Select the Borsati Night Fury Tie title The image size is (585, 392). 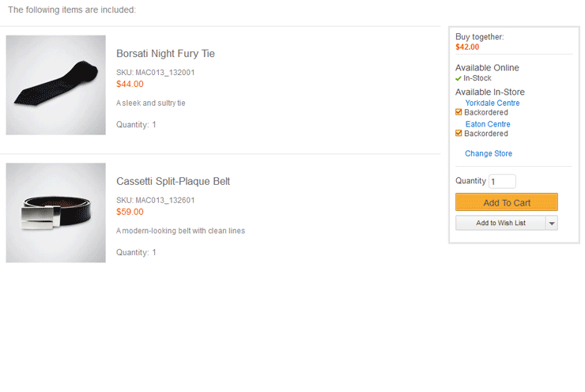[165, 54]
